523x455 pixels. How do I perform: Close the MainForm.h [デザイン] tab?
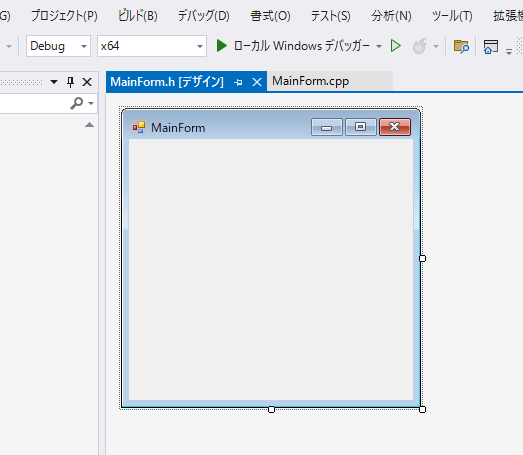point(257,82)
